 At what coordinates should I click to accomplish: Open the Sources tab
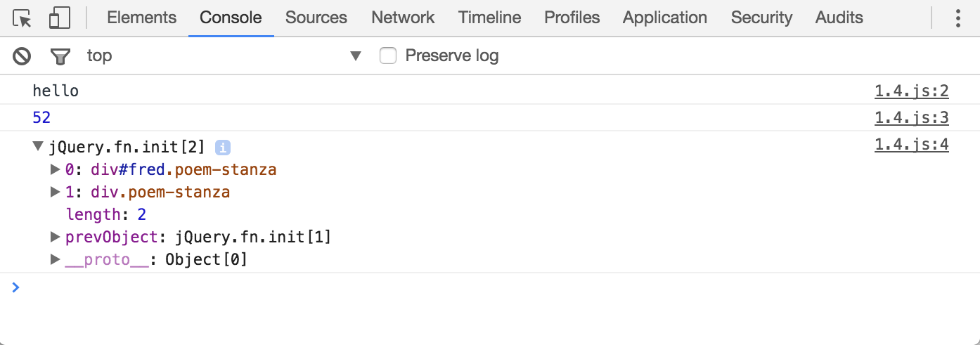click(316, 18)
